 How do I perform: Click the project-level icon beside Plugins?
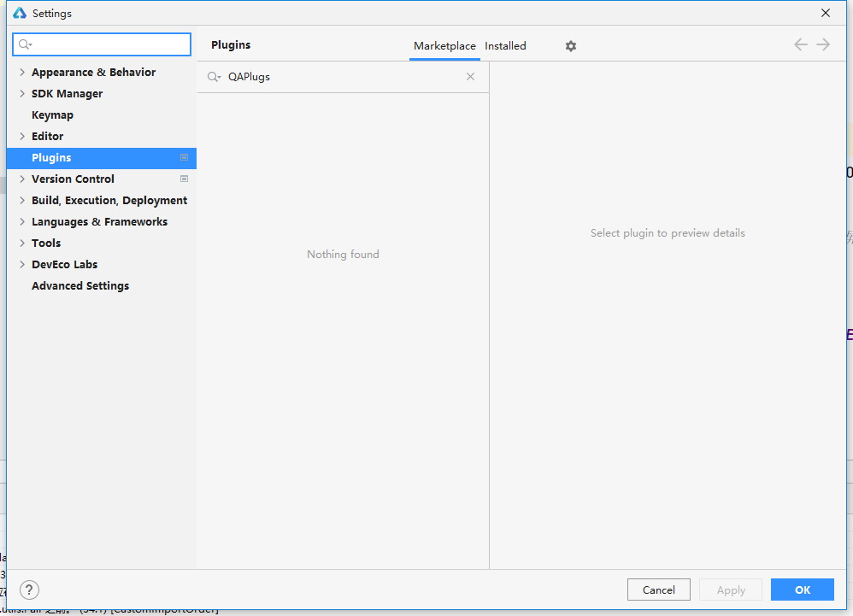pyautogui.click(x=185, y=158)
